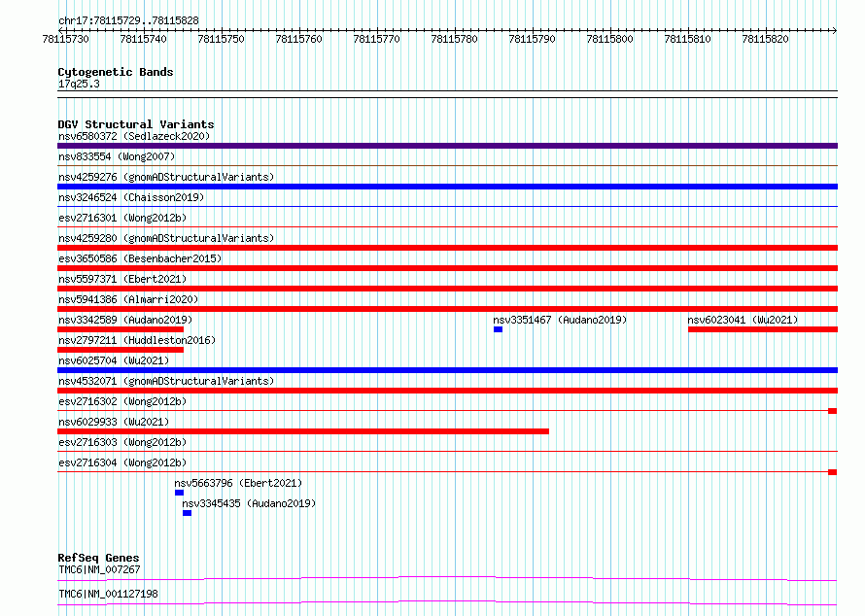This screenshot has width=865, height=616.
Task: Open variant nsv3246524 (Chaisson2019)
Action: (131, 197)
